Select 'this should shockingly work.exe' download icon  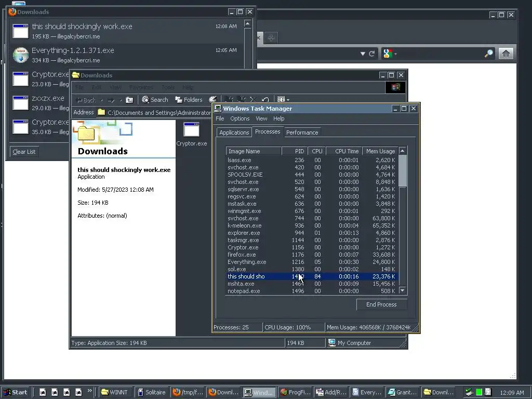point(21,31)
